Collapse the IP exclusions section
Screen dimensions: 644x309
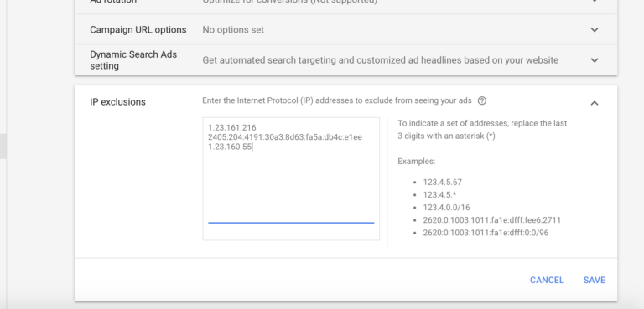[595, 103]
